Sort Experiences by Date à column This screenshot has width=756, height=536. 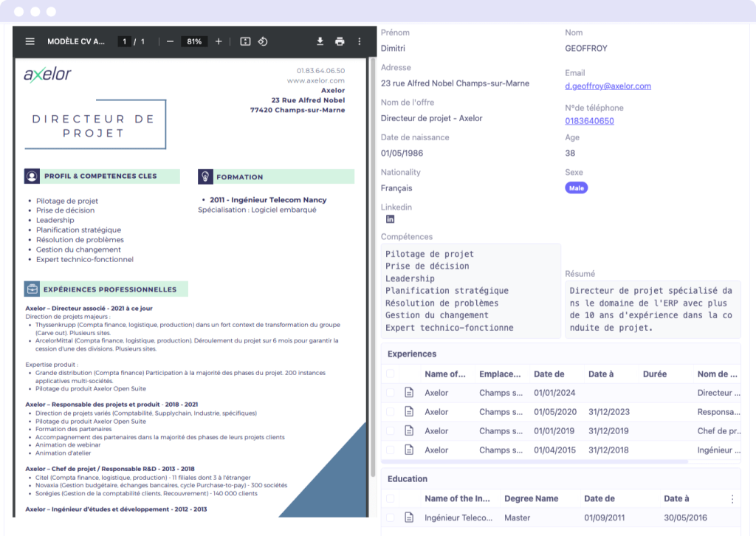601,374
